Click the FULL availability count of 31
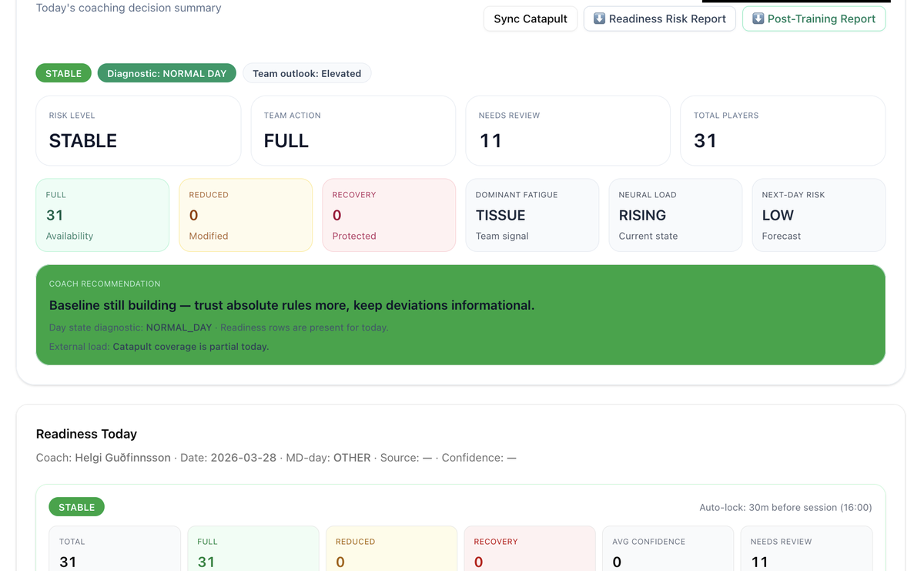This screenshot has width=924, height=571. (x=102, y=215)
